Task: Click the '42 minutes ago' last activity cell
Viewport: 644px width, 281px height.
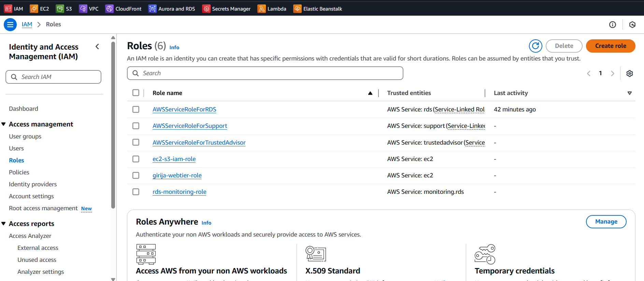Action: 515,109
